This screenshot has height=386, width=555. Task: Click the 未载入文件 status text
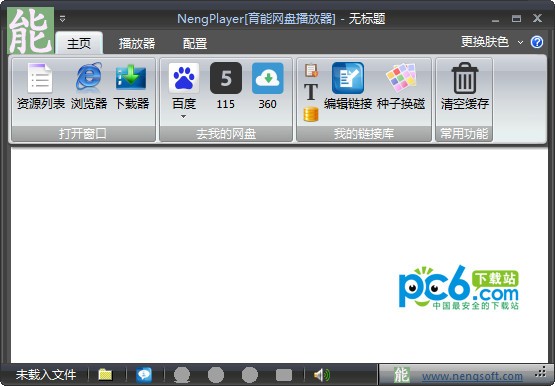(x=46, y=375)
